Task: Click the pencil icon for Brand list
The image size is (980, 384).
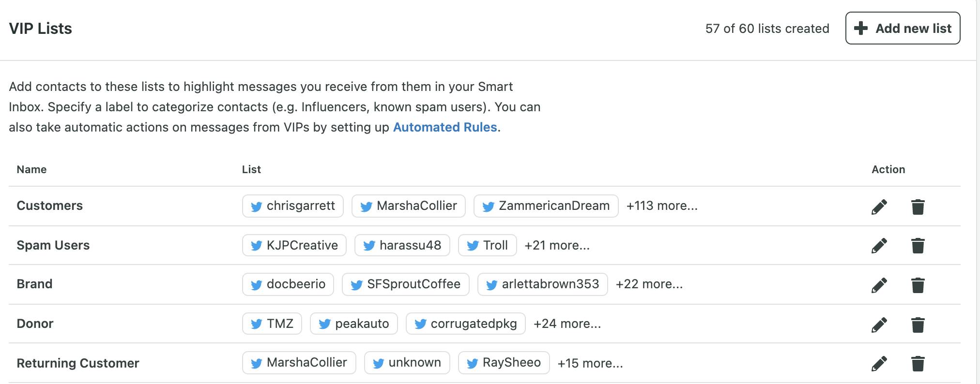Action: (x=879, y=285)
